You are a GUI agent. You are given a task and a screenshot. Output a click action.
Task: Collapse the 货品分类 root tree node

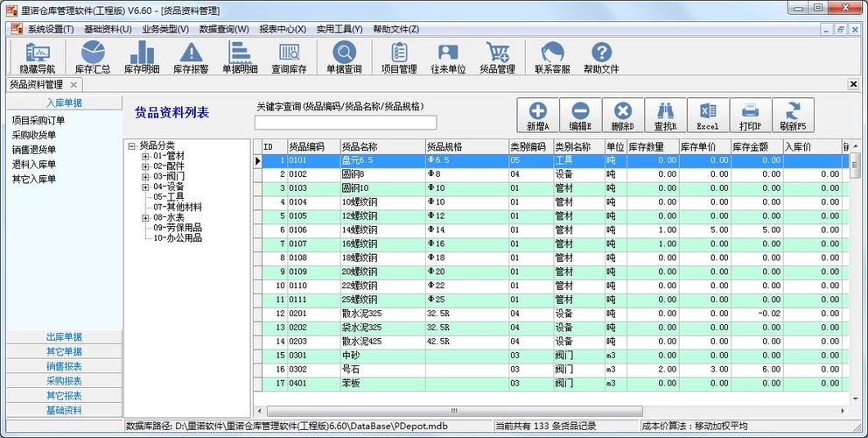click(x=131, y=145)
